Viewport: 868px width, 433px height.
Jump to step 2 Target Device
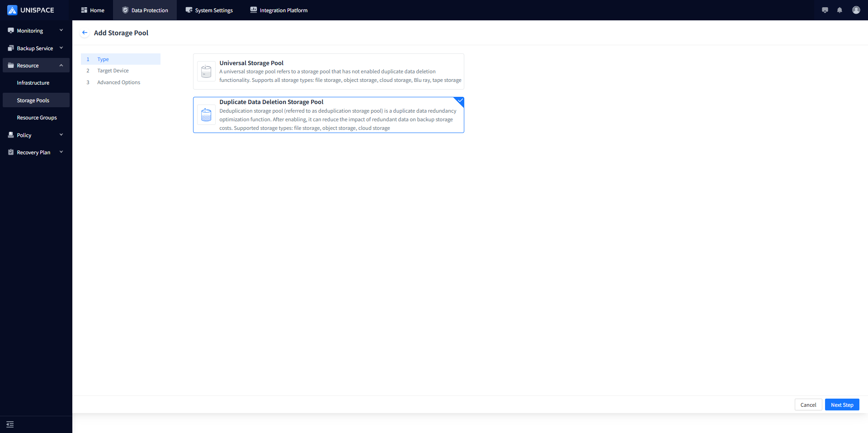point(121,71)
